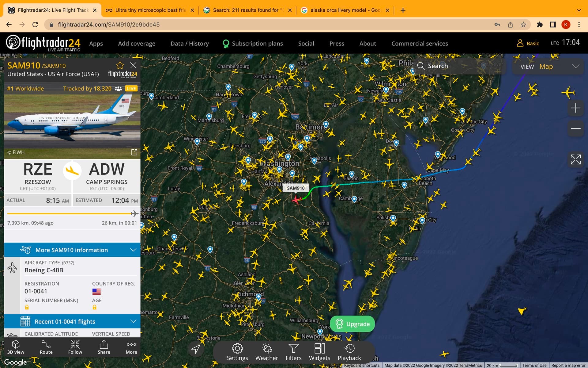This screenshot has height=368, width=588.
Task: Expand Recent 01-0041 flights section
Action: click(133, 321)
